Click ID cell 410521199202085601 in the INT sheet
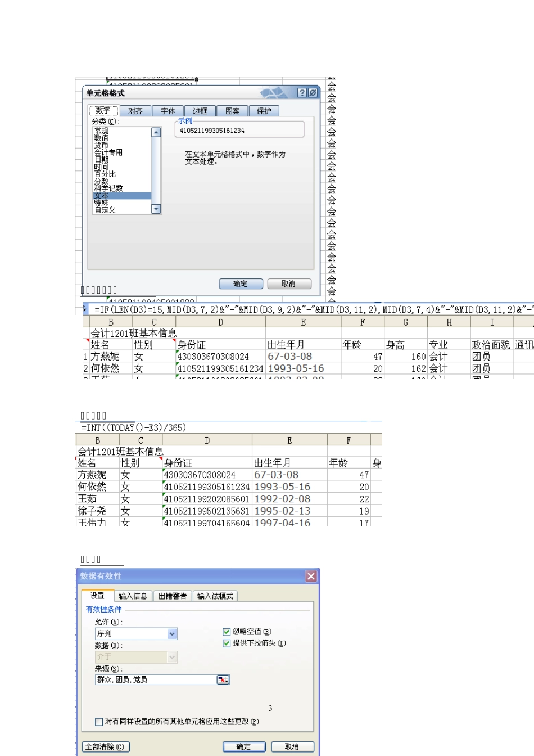The width and height of the screenshot is (534, 756). pos(207,499)
